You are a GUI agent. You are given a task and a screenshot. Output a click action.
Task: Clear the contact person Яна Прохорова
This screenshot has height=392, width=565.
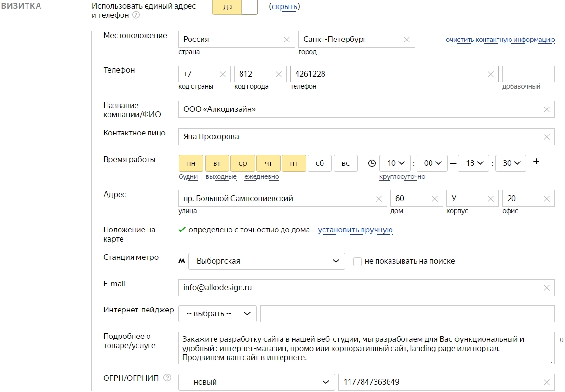tap(547, 137)
